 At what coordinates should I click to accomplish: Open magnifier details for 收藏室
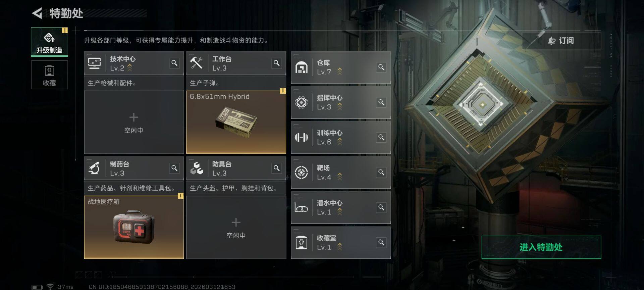(x=381, y=242)
